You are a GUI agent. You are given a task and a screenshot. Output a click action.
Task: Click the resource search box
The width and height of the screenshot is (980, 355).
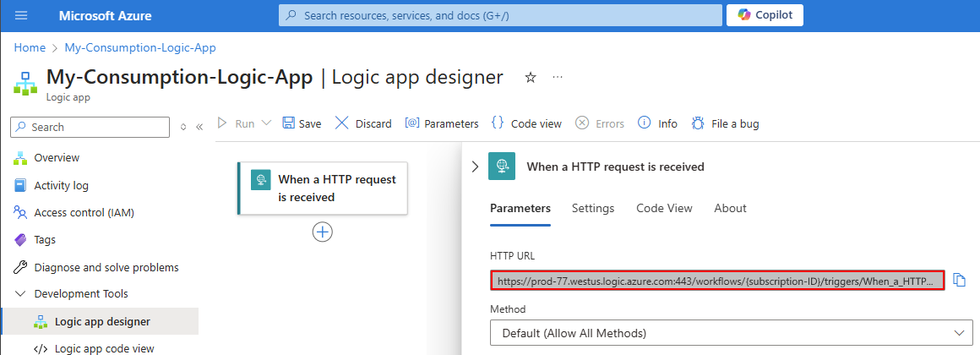point(498,15)
